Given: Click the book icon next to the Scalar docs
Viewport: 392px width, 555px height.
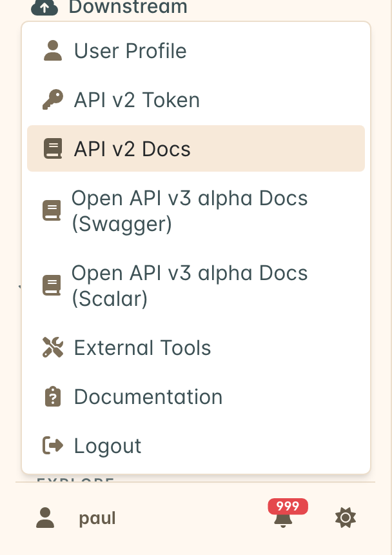Looking at the screenshot, I should tap(52, 285).
